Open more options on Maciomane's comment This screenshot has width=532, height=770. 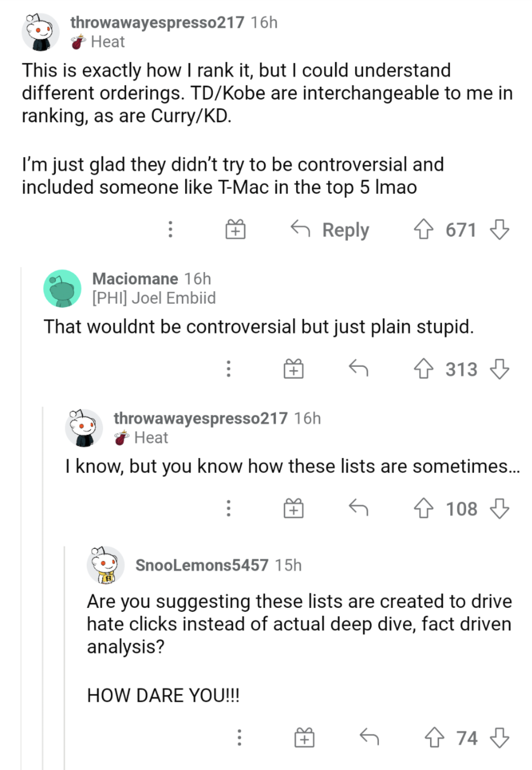click(x=228, y=369)
